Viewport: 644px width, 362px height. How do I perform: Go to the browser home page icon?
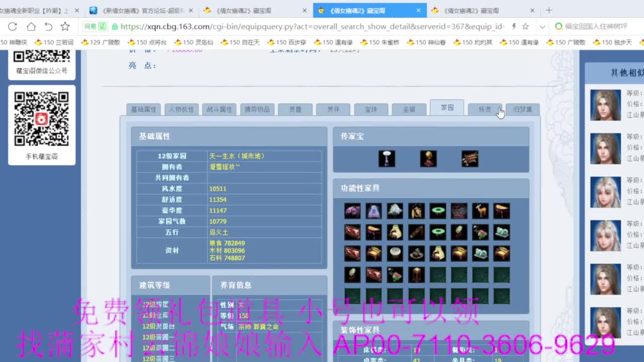31,27
